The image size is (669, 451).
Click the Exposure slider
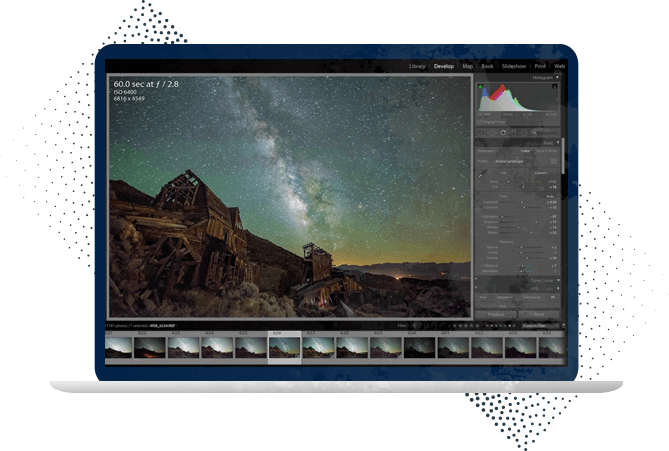click(x=520, y=202)
